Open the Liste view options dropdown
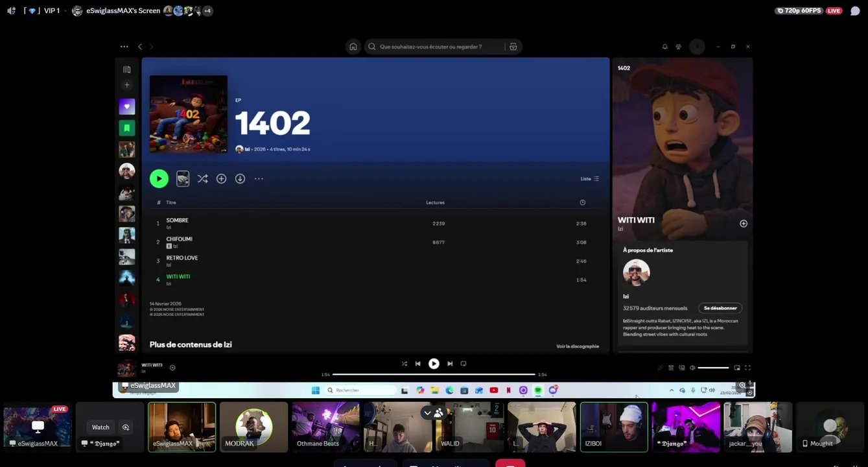 [590, 179]
